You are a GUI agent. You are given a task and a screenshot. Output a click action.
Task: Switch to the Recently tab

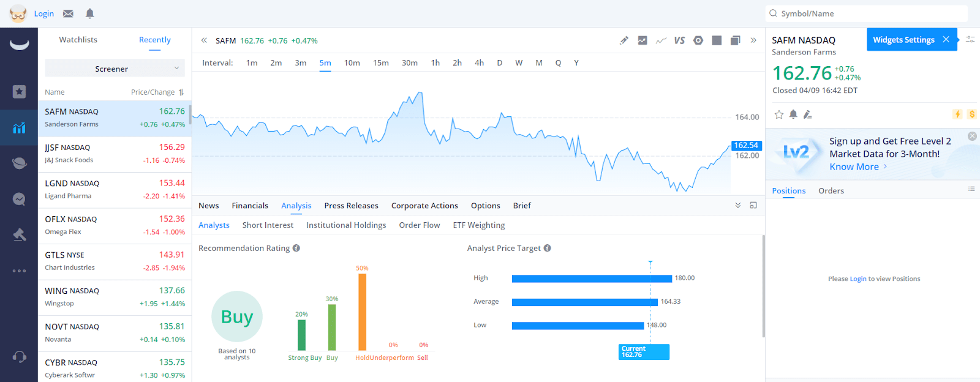(x=155, y=40)
